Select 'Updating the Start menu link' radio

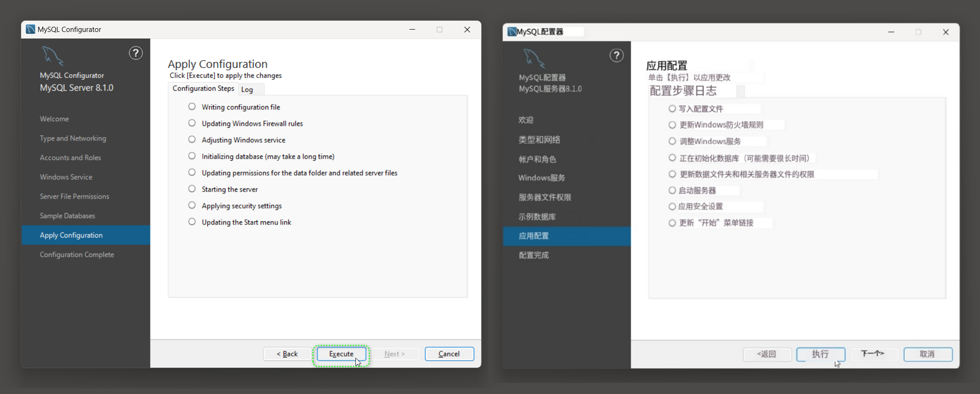192,222
